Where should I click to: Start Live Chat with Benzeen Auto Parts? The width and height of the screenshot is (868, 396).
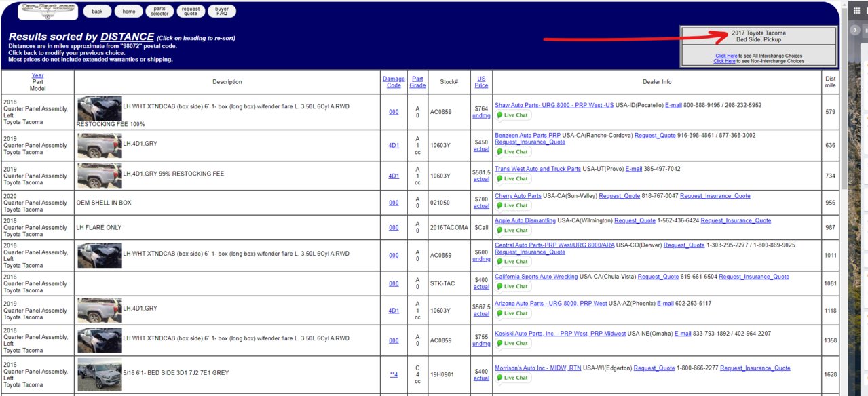[x=513, y=152]
